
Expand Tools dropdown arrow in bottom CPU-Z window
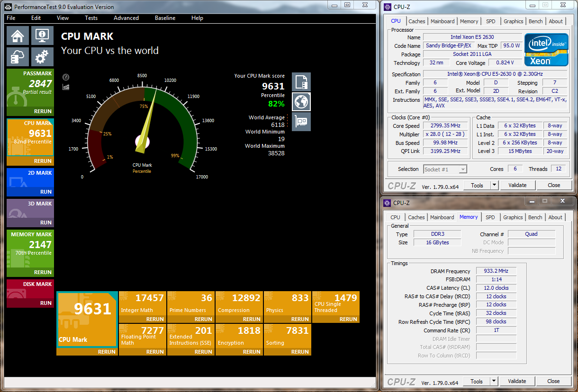point(494,381)
